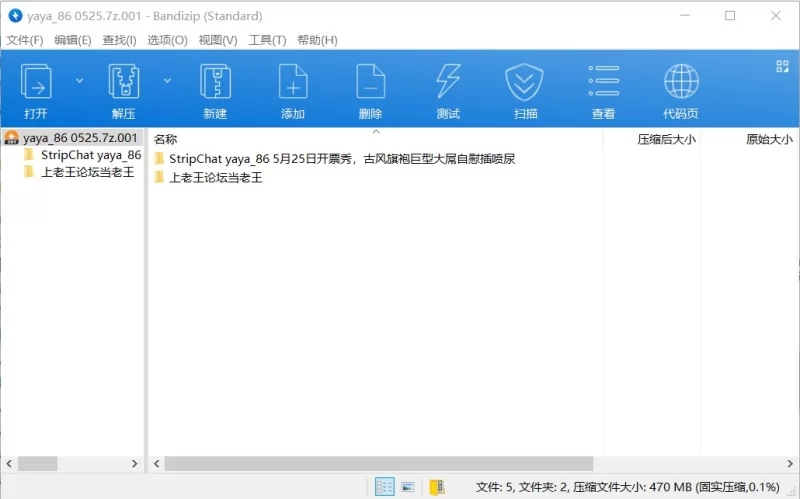
Task: Switch to thumbnail view icon in status bar
Action: click(x=408, y=487)
